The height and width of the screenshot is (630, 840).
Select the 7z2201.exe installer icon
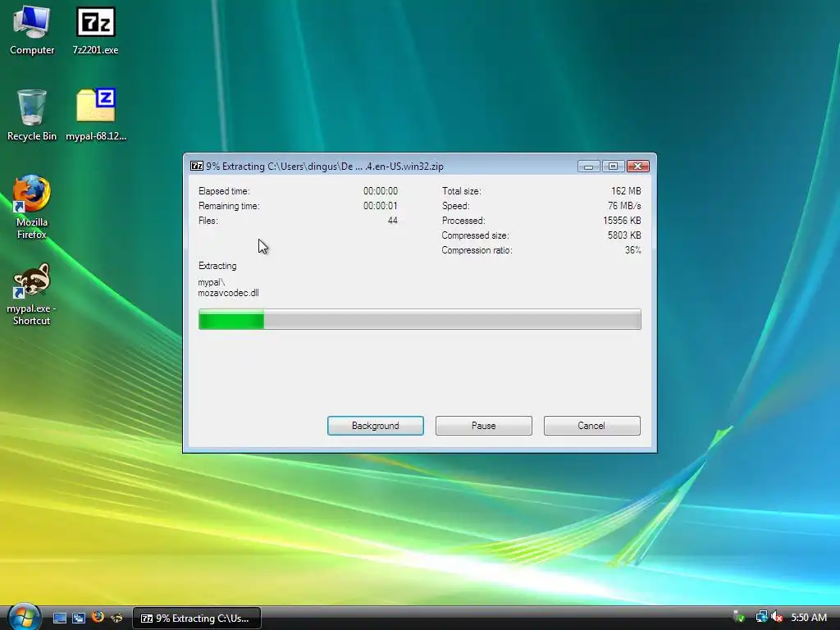95,30
